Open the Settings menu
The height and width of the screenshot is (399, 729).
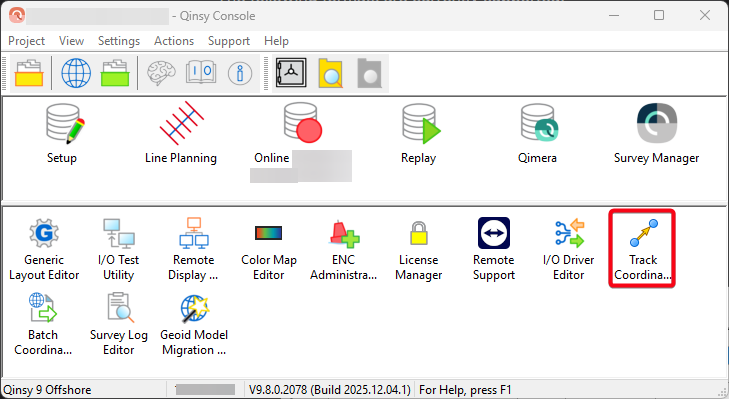(119, 41)
